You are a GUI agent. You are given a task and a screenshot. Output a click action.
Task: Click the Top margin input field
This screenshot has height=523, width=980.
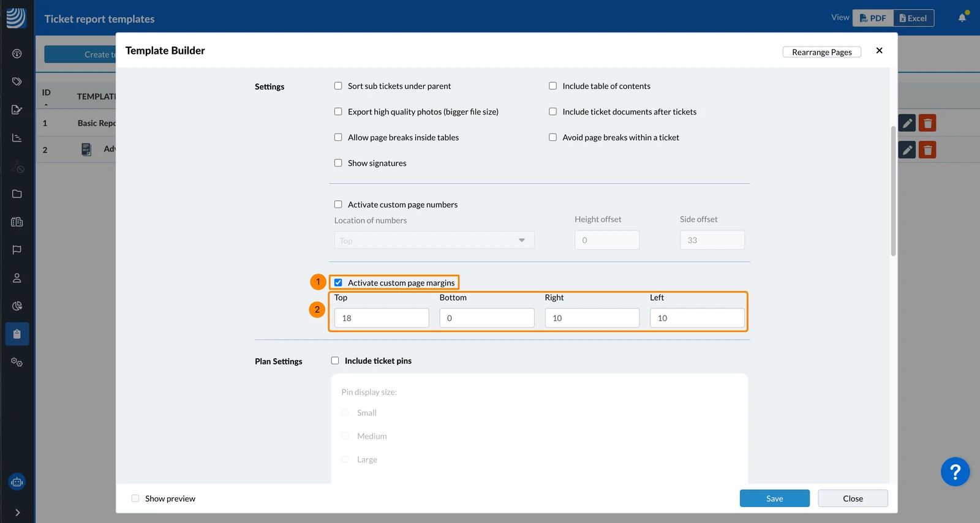(x=382, y=318)
